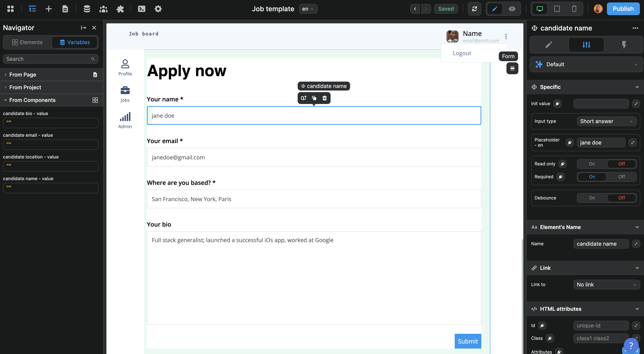Open the Link to dropdown

(606, 285)
